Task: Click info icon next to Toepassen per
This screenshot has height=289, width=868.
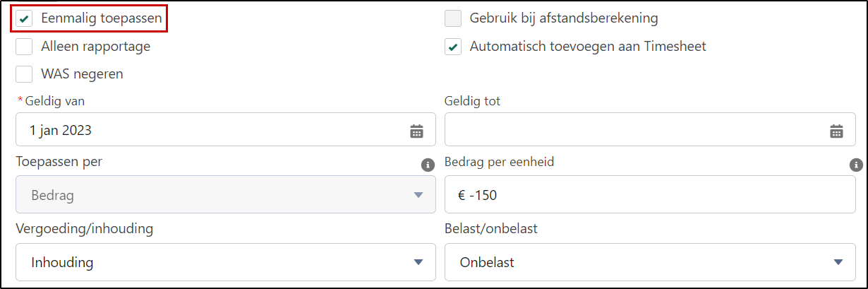Action: [x=428, y=165]
